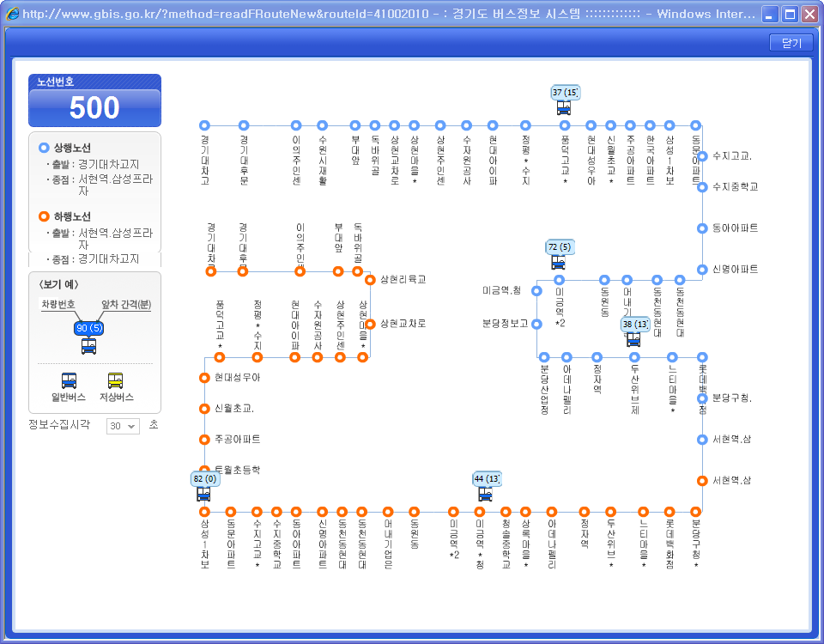
Task: Select blue stop marker for 수원시재활
Action: coord(322,125)
